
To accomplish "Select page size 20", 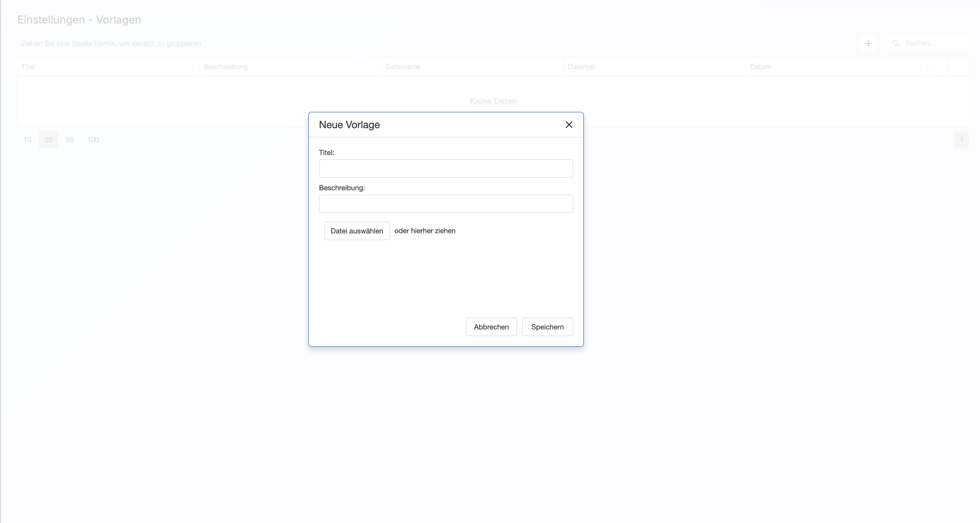I will click(x=48, y=140).
